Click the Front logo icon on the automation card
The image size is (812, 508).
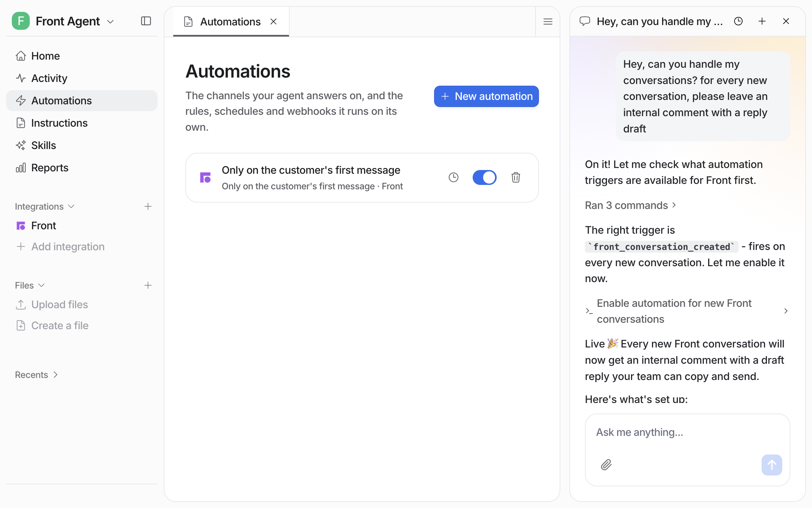205,177
